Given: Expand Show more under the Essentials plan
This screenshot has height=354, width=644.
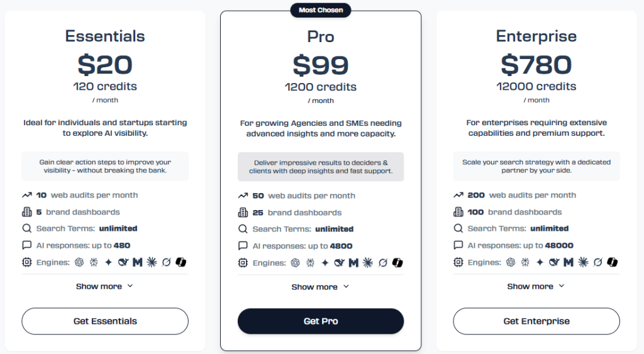Looking at the screenshot, I should click(x=105, y=286).
